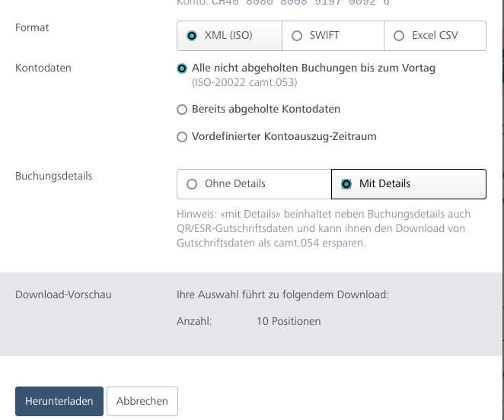Click the Kontodaten section label
This screenshot has width=504, height=420.
pos(43,68)
